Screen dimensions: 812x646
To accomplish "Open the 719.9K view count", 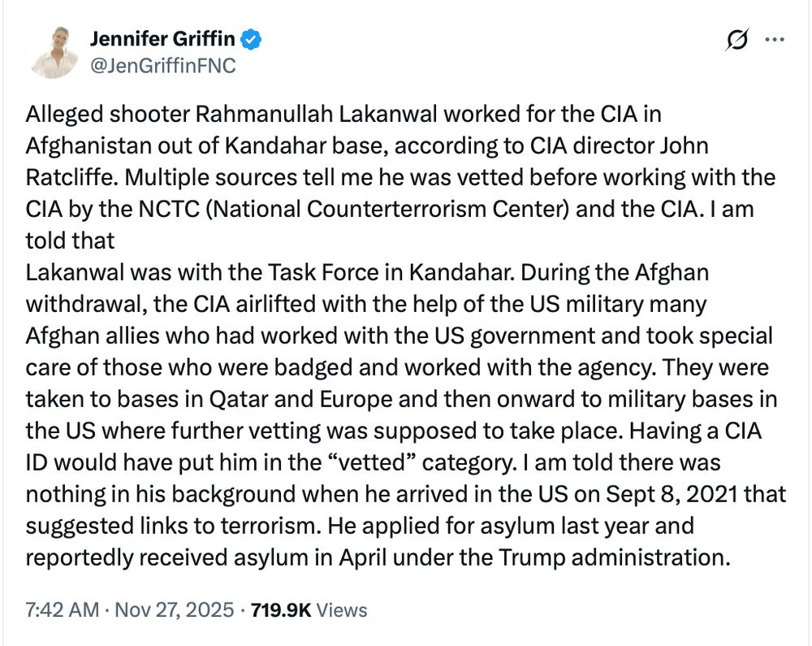I will 281,610.
